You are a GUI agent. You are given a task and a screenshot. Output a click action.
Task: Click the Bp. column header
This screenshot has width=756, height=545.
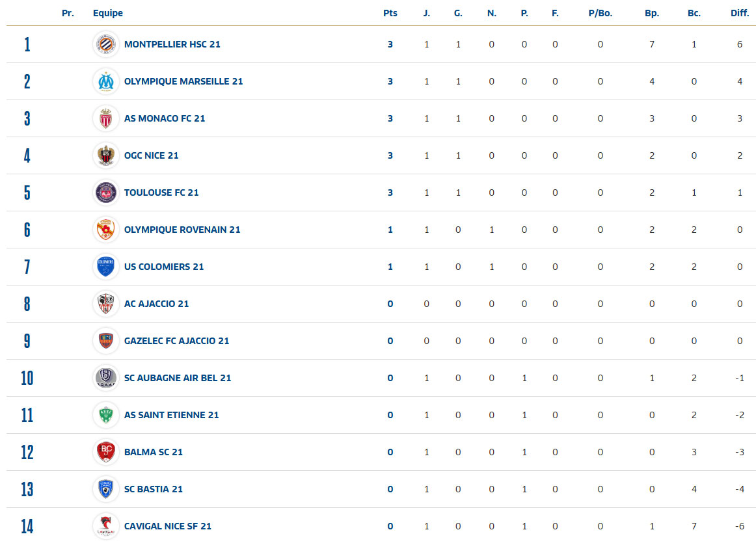click(651, 13)
